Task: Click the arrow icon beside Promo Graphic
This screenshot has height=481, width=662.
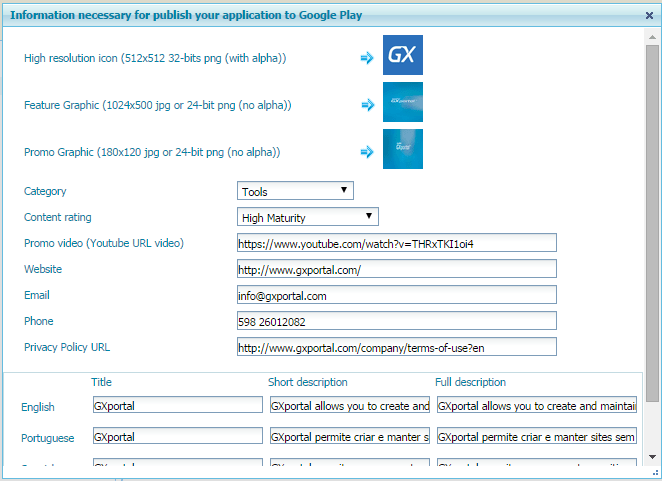Action: coord(367,152)
